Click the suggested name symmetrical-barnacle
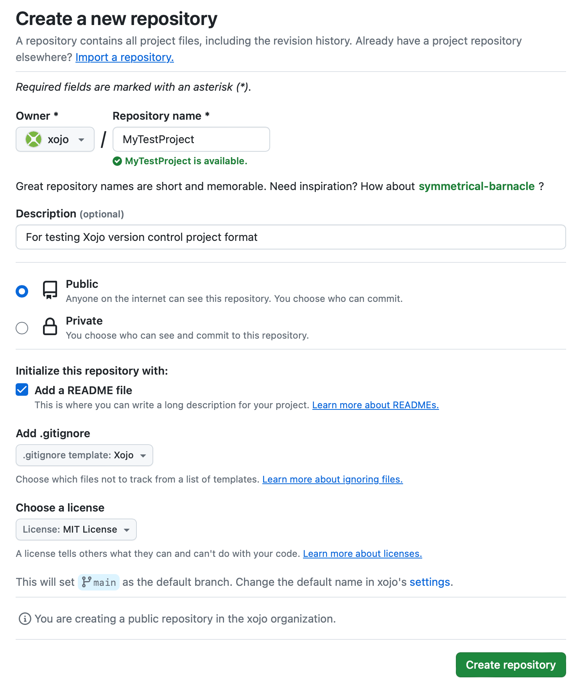588x700 pixels. [477, 186]
